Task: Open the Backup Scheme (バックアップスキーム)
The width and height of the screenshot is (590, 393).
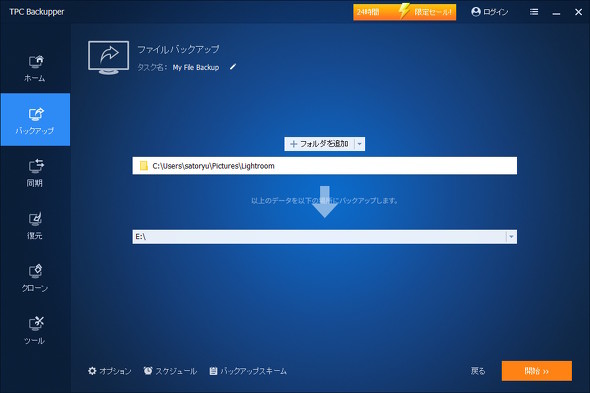Action: 248,371
